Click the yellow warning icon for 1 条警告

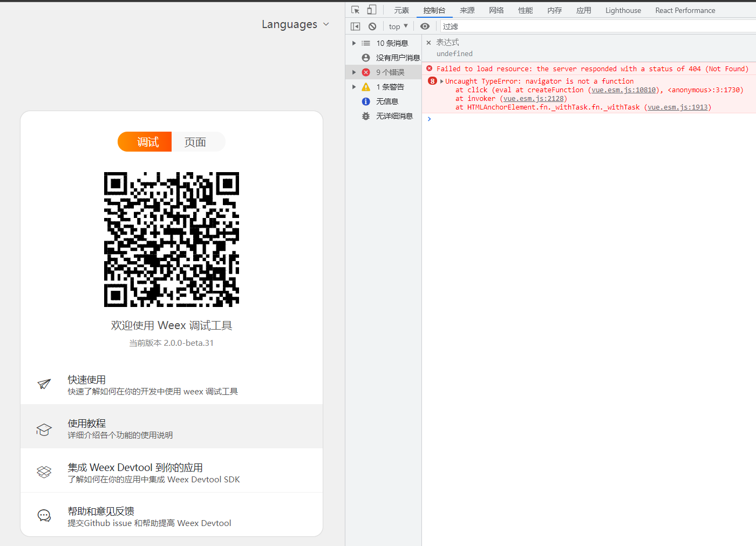click(x=366, y=86)
